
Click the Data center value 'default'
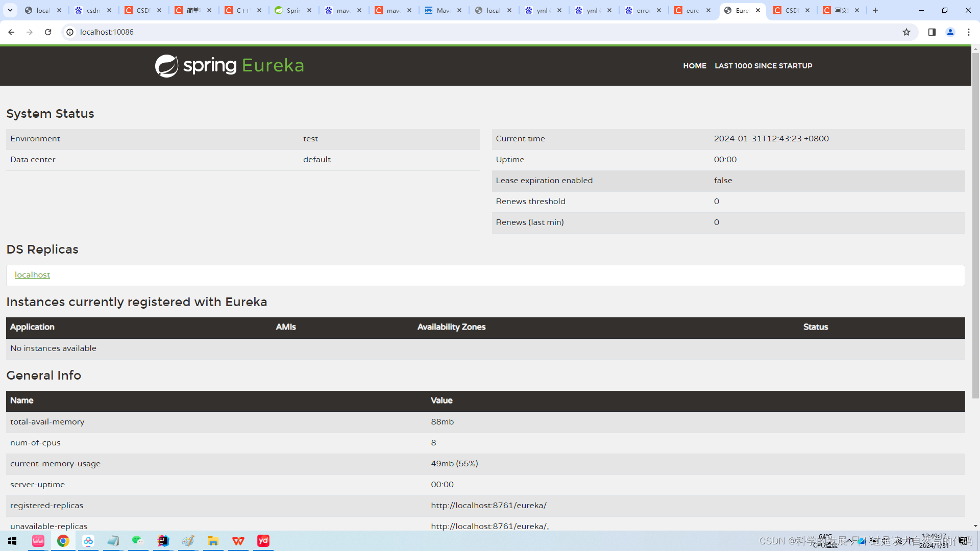(x=316, y=160)
